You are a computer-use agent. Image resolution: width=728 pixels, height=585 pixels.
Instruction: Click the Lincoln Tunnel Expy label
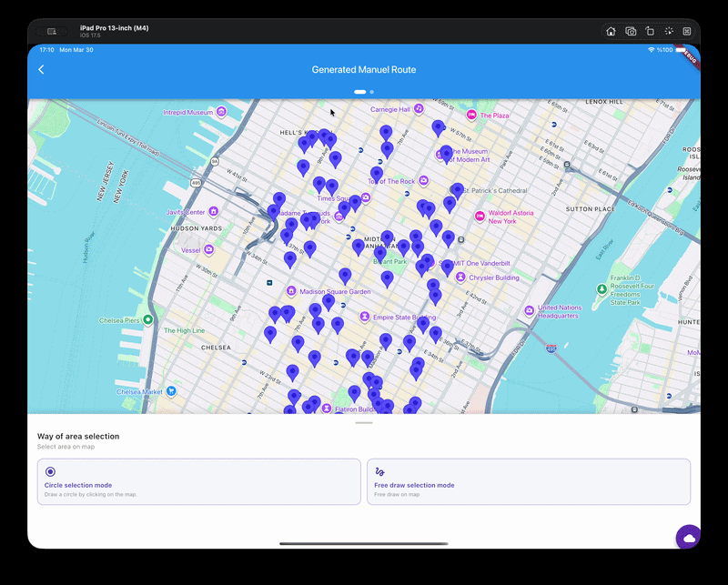point(128,137)
